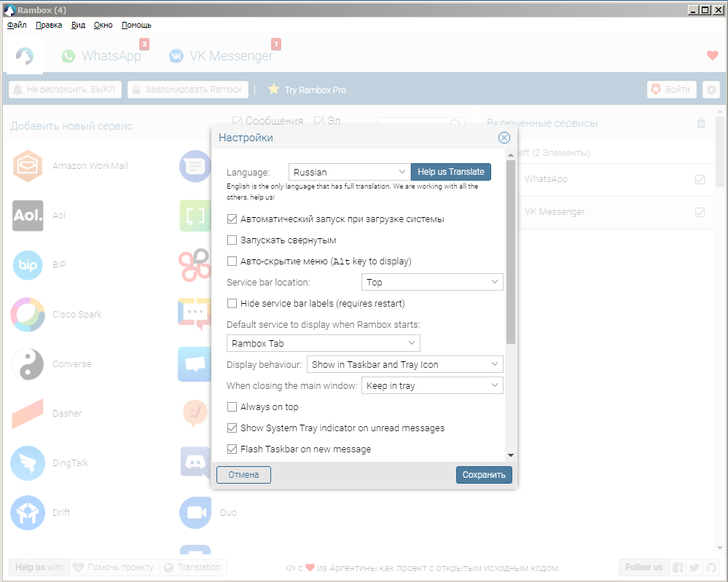728x582 pixels.
Task: Open the Правка menu
Action: [49, 25]
